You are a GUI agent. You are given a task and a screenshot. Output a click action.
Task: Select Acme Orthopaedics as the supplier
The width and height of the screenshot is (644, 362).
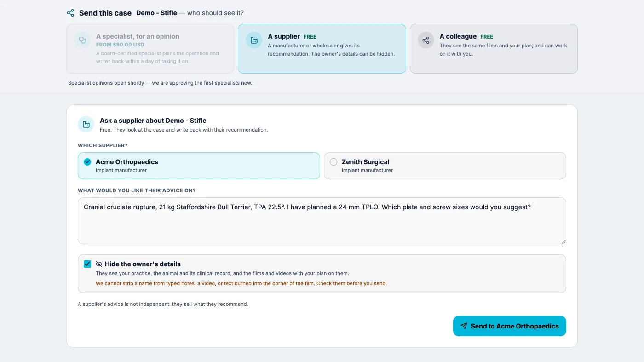pos(199,166)
